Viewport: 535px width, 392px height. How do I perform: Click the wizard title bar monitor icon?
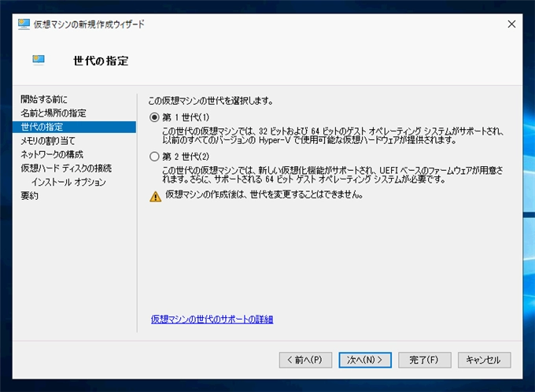[24, 24]
